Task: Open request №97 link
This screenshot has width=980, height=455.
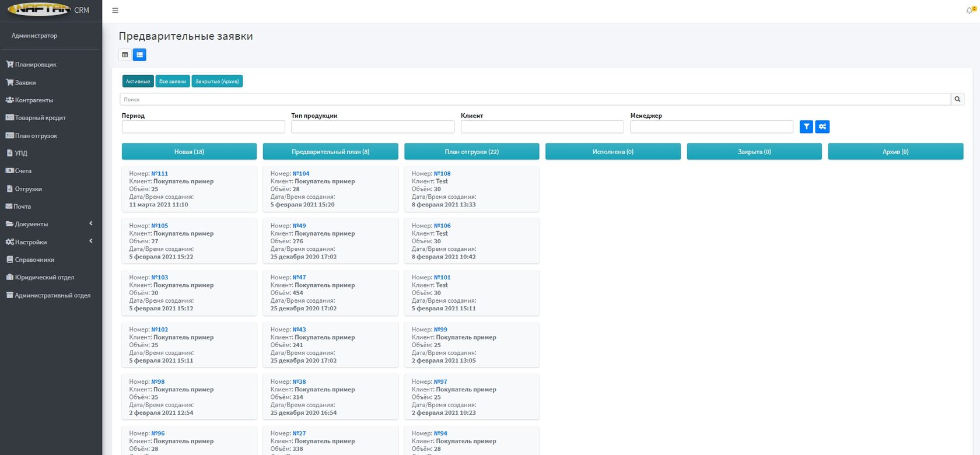Action: point(440,382)
